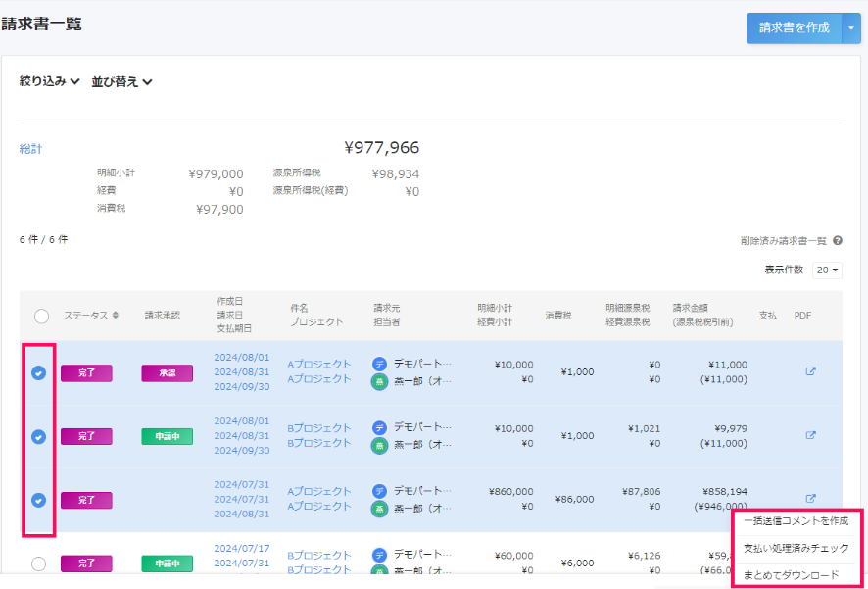Check the 2024/07/17 Bプロジェクト row
This screenshot has width=868, height=589.
click(39, 564)
